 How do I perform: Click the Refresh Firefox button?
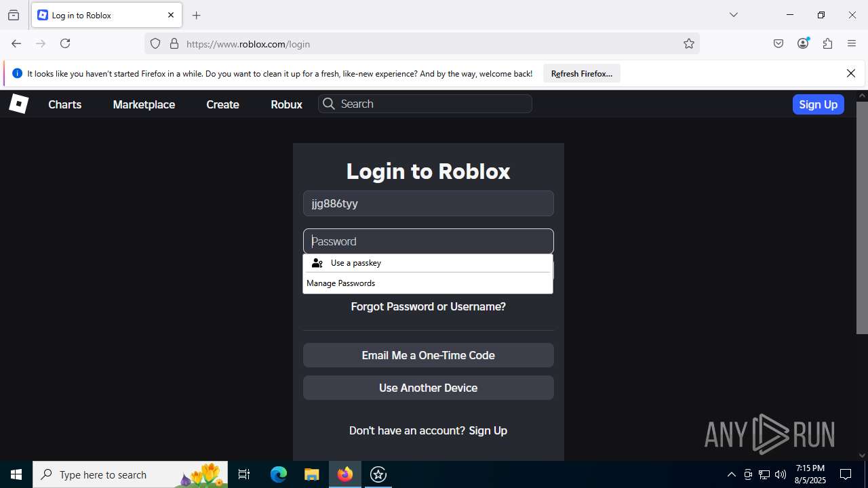click(582, 73)
